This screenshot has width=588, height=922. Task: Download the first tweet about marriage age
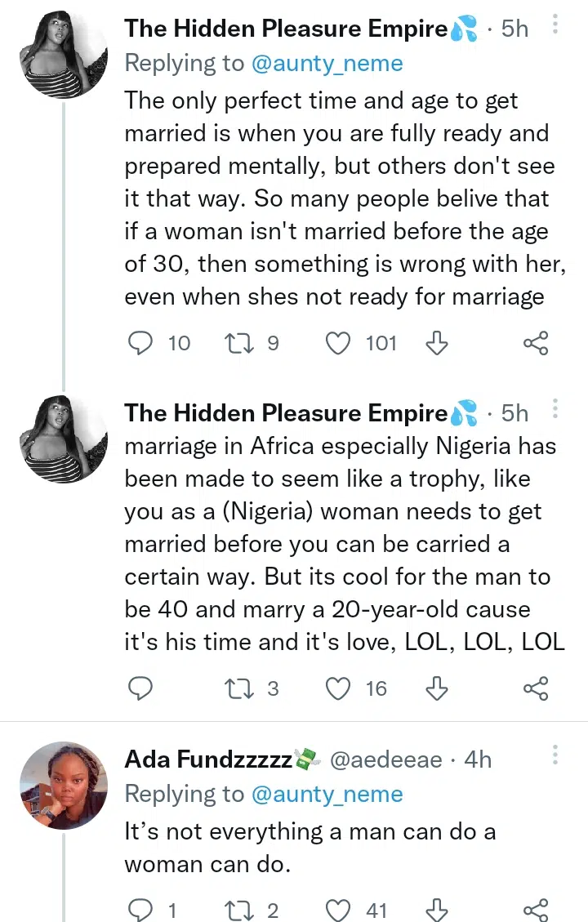tap(437, 343)
